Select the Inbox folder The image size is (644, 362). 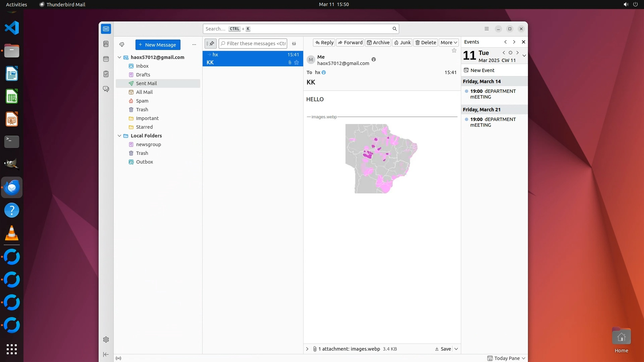[142, 66]
